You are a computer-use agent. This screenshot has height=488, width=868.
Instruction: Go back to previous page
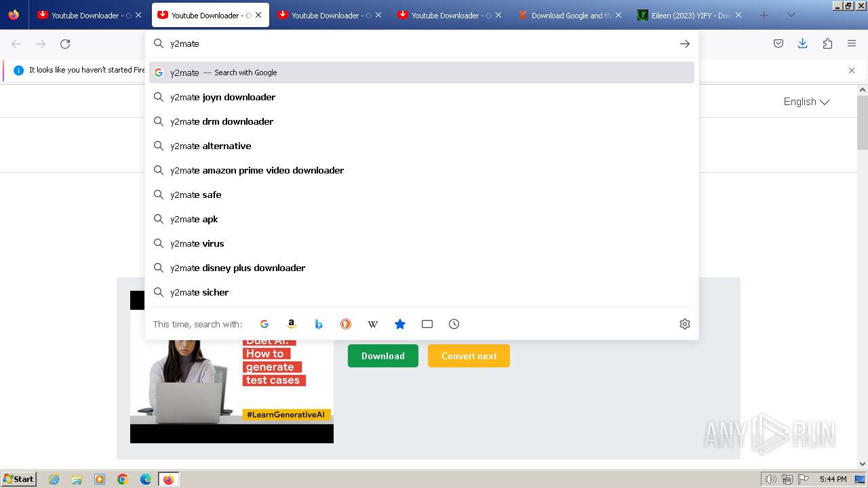[16, 43]
